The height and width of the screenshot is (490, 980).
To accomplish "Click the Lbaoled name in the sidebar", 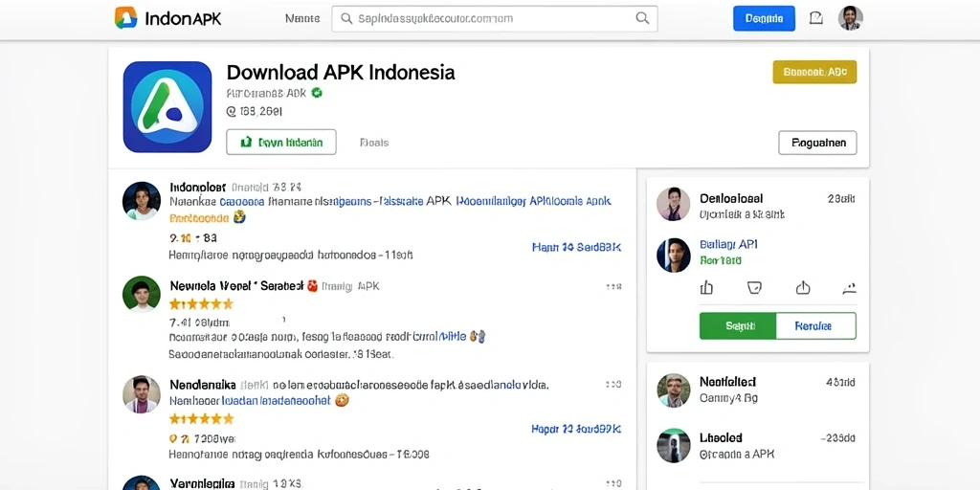I will 721,437.
